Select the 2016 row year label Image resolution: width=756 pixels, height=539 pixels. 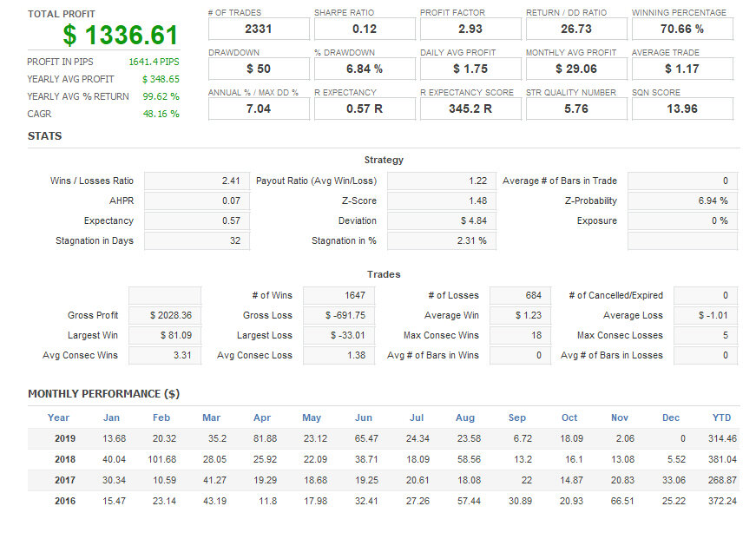[x=65, y=501]
